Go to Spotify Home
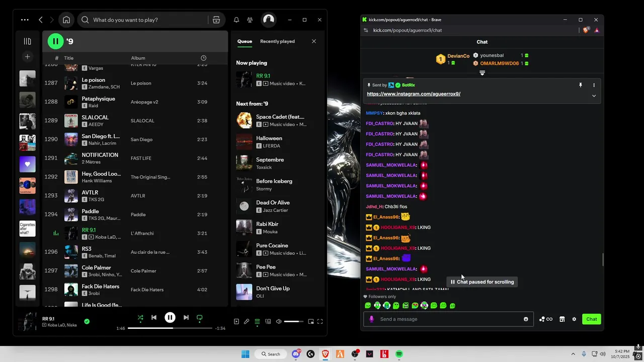644x362 pixels. pos(66,20)
